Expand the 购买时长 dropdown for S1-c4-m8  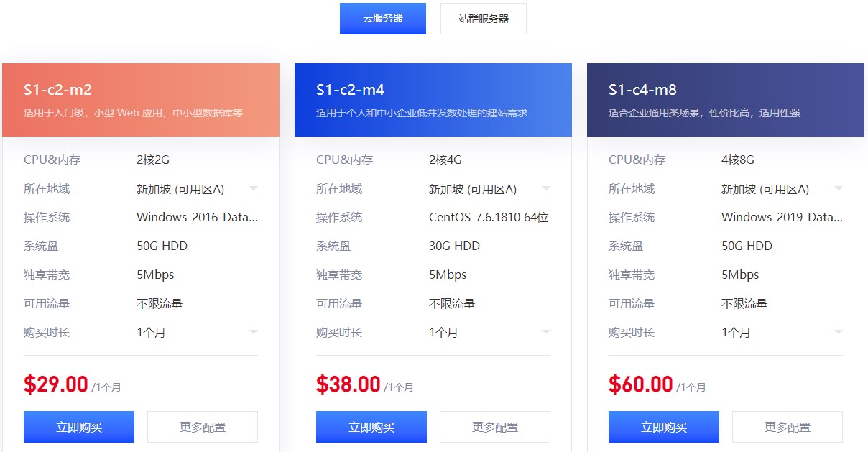(781, 332)
